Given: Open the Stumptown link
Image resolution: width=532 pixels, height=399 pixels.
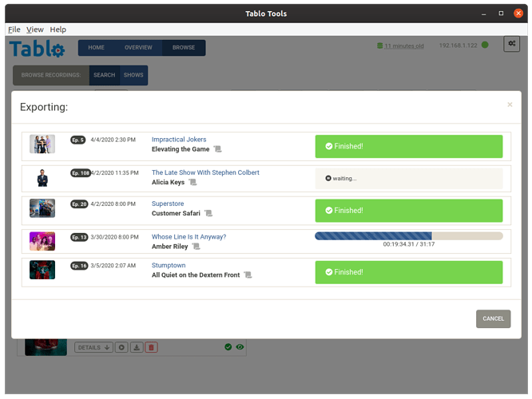Looking at the screenshot, I should [x=169, y=266].
